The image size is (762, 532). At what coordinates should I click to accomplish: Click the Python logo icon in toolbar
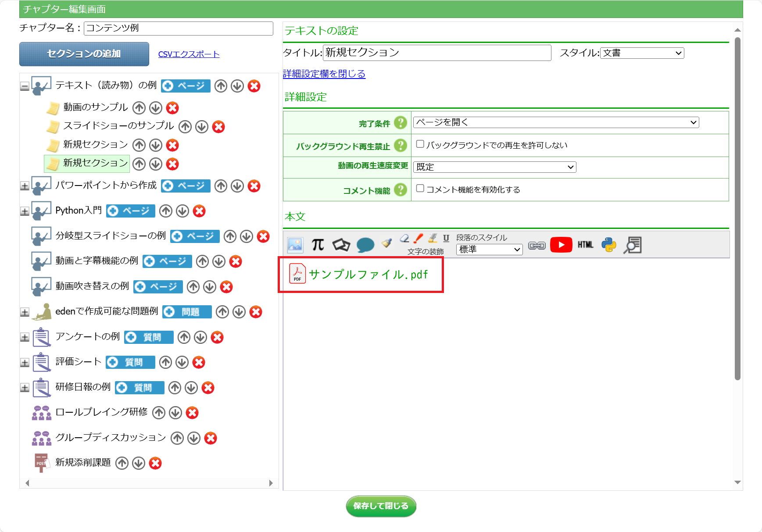click(x=608, y=245)
